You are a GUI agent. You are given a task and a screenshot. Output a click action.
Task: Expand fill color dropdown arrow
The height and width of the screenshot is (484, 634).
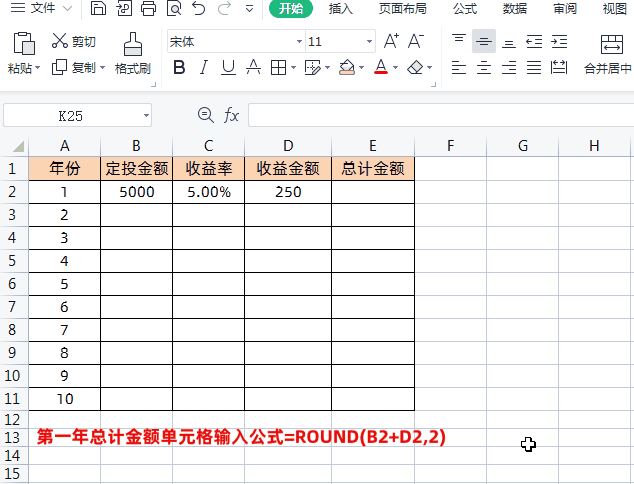pos(361,68)
